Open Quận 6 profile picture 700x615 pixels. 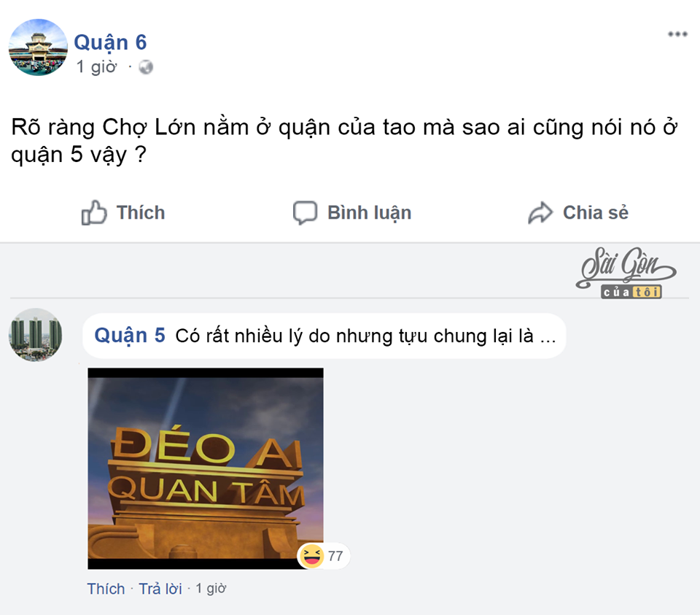pyautogui.click(x=38, y=47)
